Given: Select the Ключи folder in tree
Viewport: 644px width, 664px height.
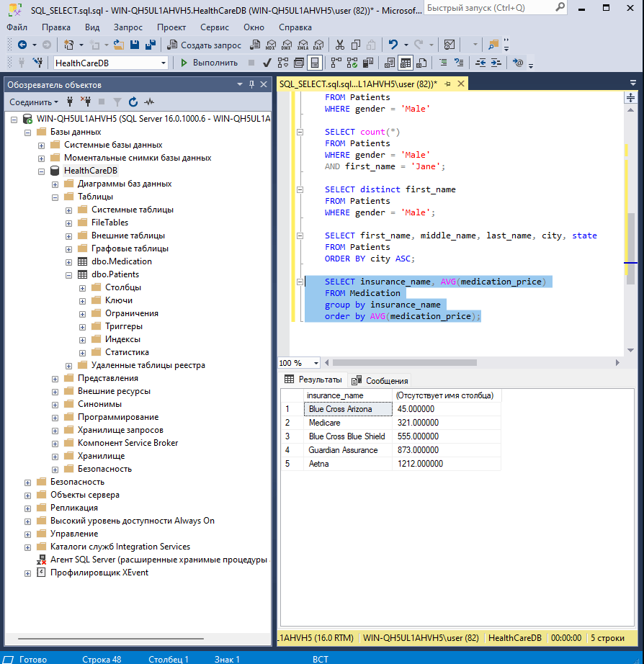Looking at the screenshot, I should [119, 300].
